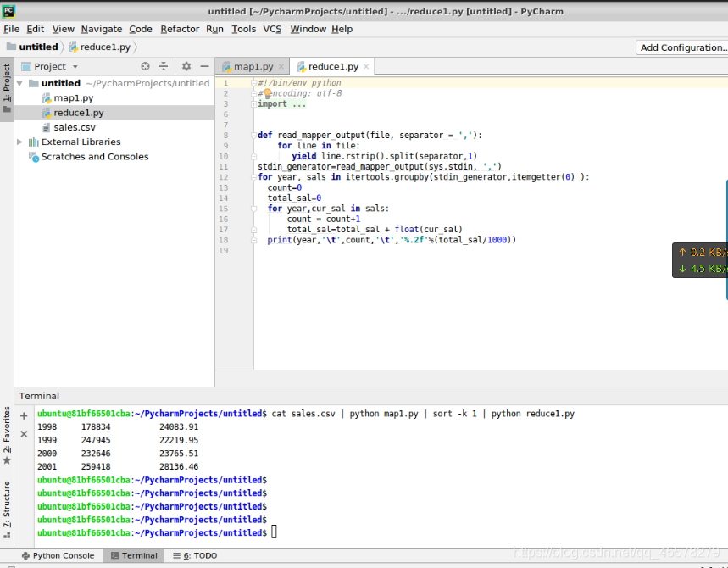This screenshot has height=568, width=728.
Task: Click the Terminal panel title
Action: click(39, 396)
